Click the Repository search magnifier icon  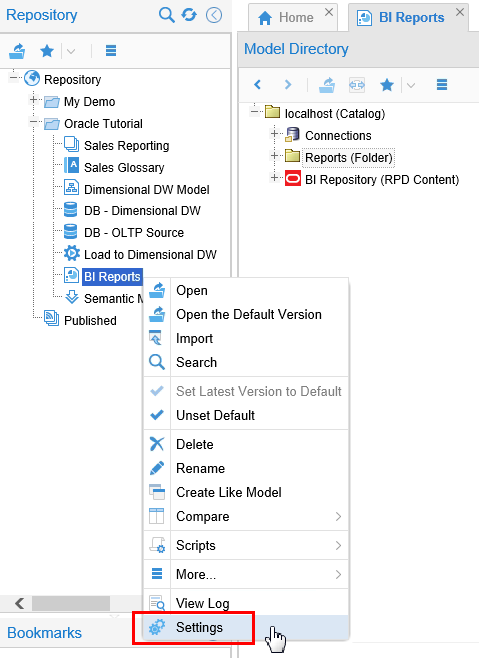(167, 15)
